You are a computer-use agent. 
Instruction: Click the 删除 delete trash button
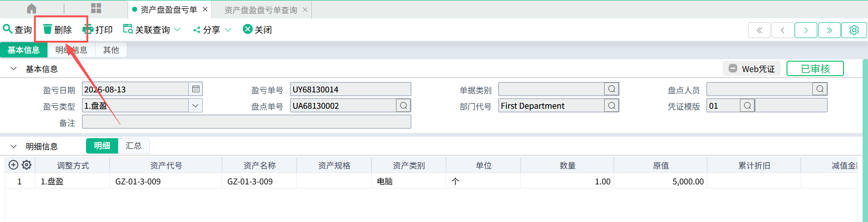(x=57, y=29)
